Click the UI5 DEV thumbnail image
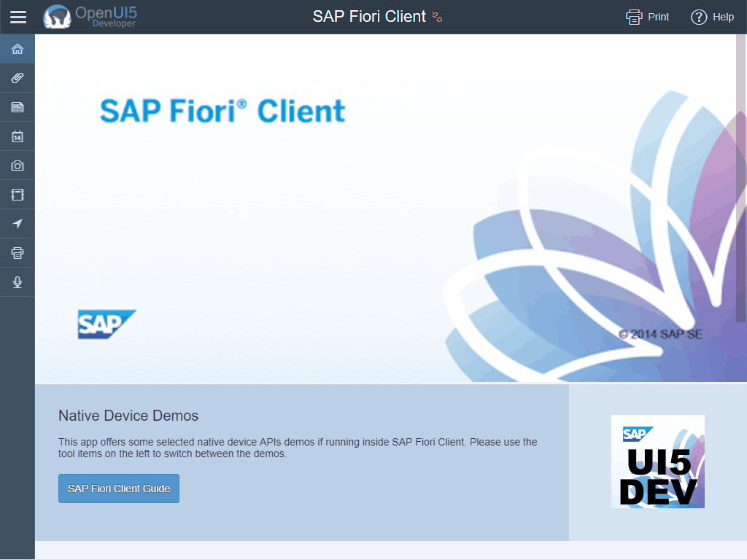This screenshot has height=560, width=747. pos(657,462)
